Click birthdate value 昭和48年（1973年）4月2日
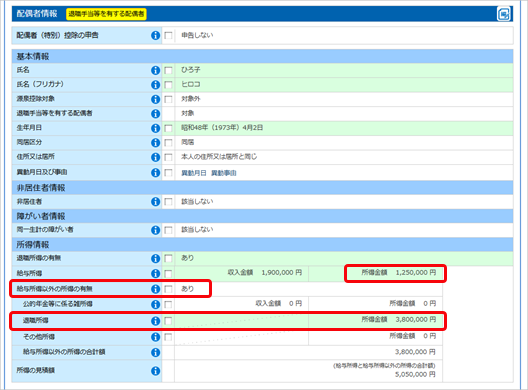The height and width of the screenshot is (390, 528). 222,128
